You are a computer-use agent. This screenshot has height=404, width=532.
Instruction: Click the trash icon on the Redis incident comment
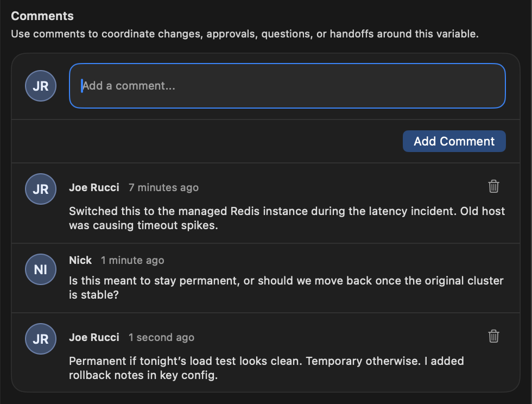tap(493, 186)
